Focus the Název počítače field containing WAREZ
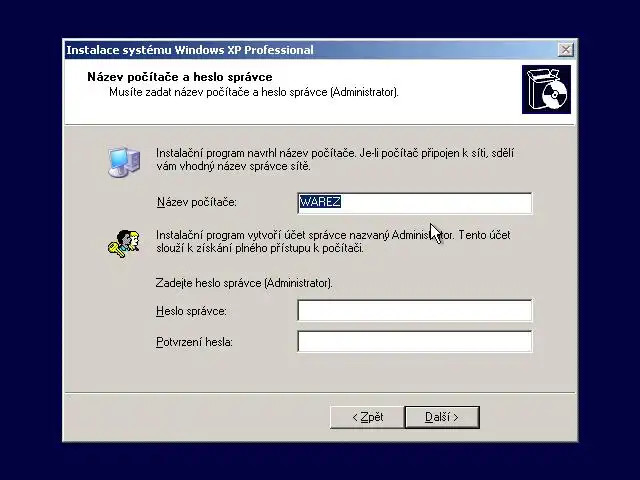The width and height of the screenshot is (640, 480). click(x=415, y=203)
